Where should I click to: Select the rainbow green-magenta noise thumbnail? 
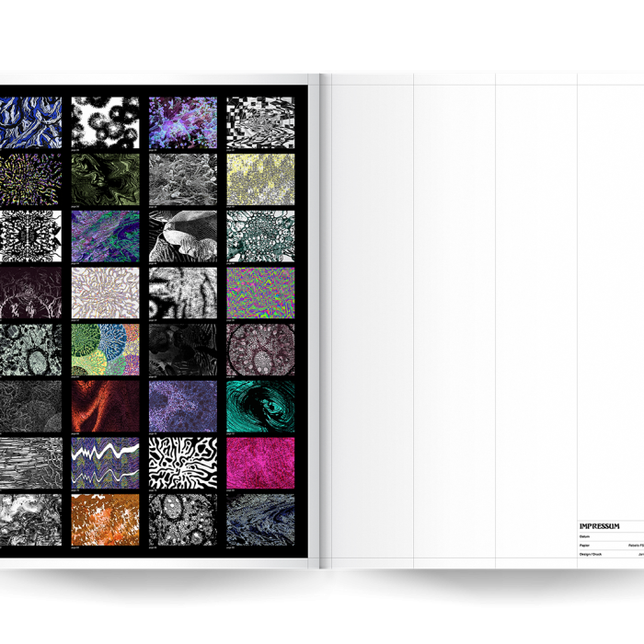[x=260, y=293]
